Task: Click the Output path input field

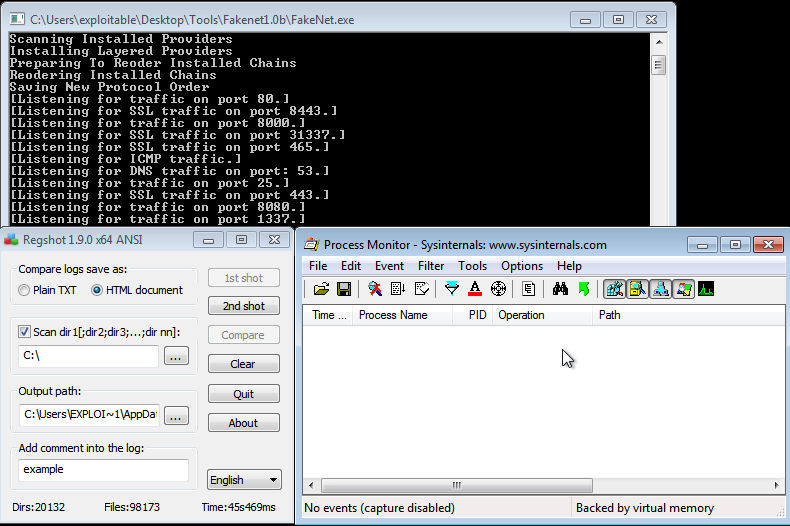Action: [x=89, y=415]
